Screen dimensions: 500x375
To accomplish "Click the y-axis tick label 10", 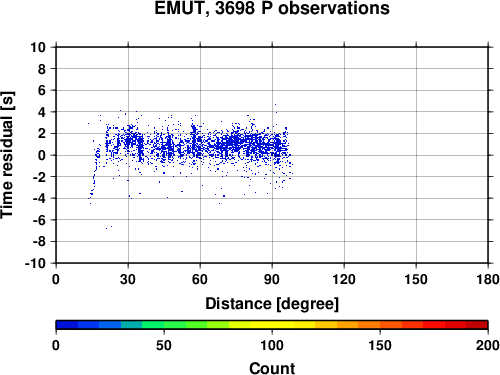I will coord(38,47).
